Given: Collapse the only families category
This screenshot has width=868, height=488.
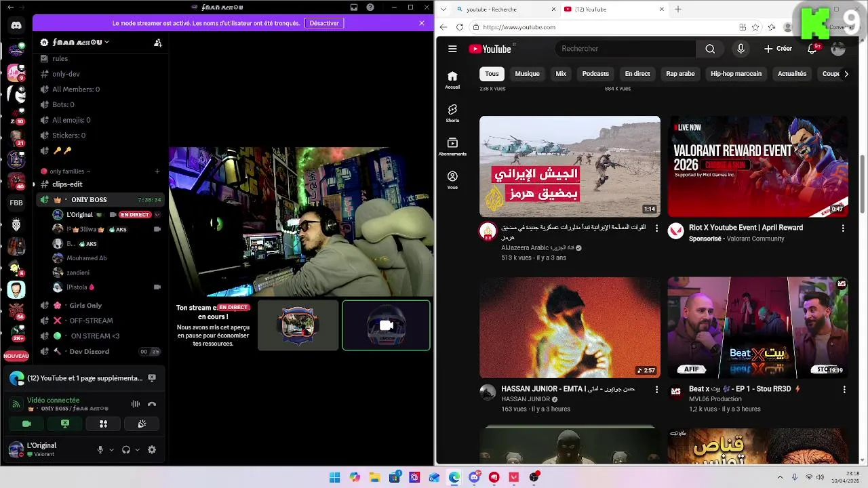Looking at the screenshot, I should (70, 171).
